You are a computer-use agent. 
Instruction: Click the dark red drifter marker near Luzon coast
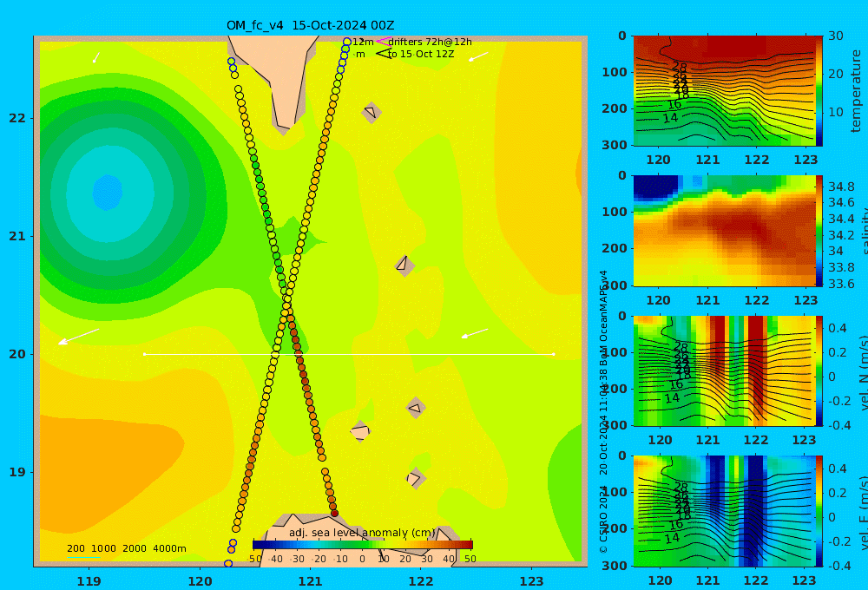pyautogui.click(x=334, y=514)
